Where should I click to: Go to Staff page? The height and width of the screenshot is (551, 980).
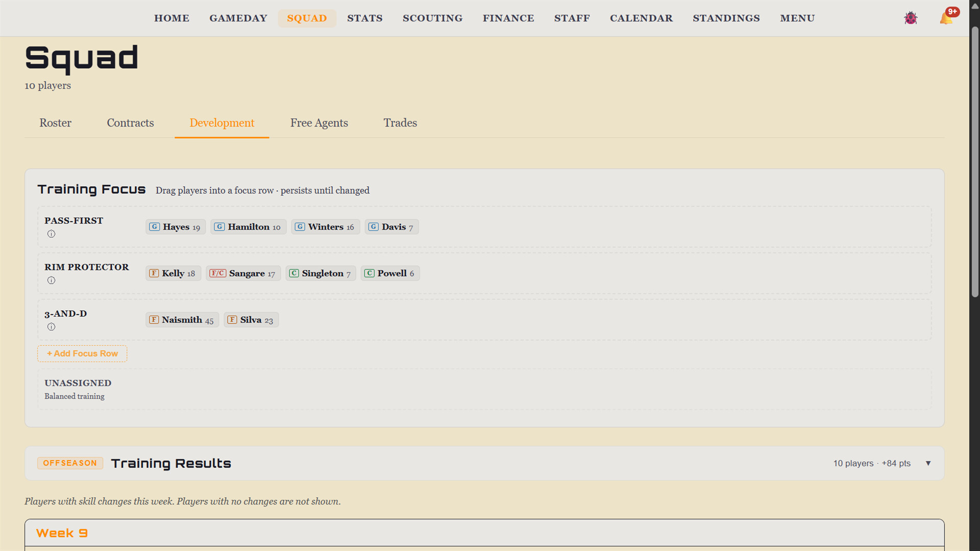point(572,18)
